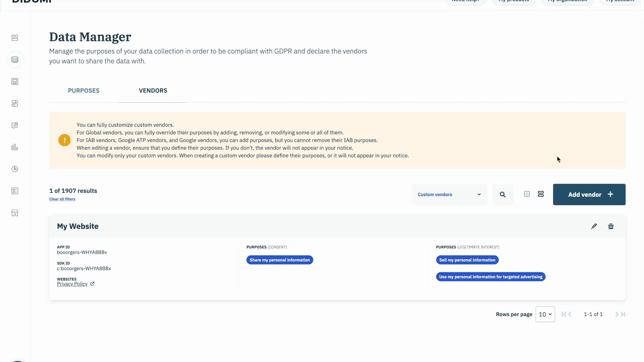The width and height of the screenshot is (644, 362).
Task: Clear all filters link
Action: [62, 199]
